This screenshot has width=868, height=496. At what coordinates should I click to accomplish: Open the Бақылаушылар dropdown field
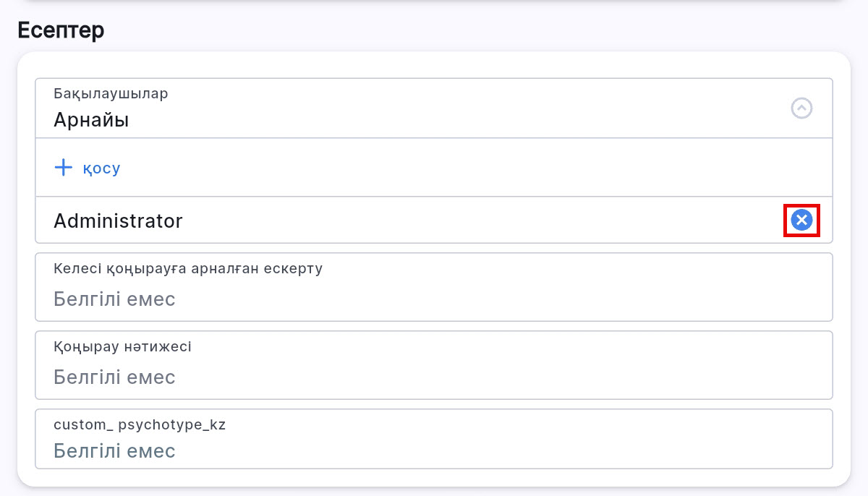coord(434,108)
